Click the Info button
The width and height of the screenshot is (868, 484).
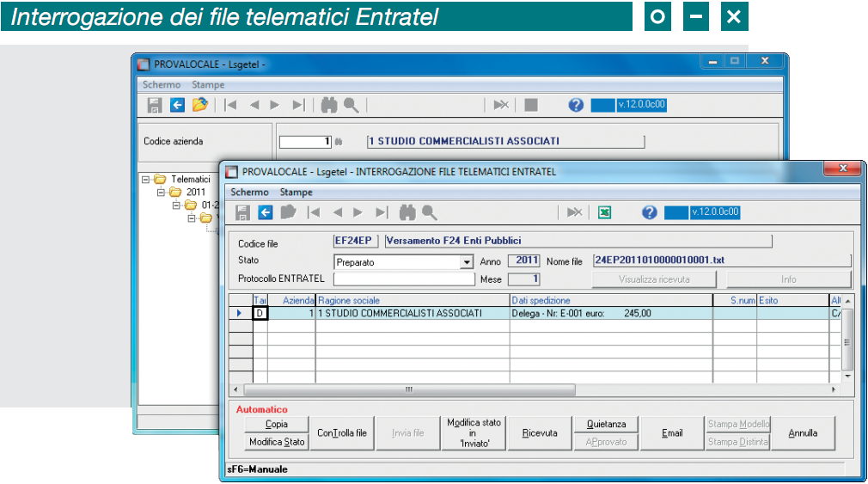pyautogui.click(x=789, y=279)
